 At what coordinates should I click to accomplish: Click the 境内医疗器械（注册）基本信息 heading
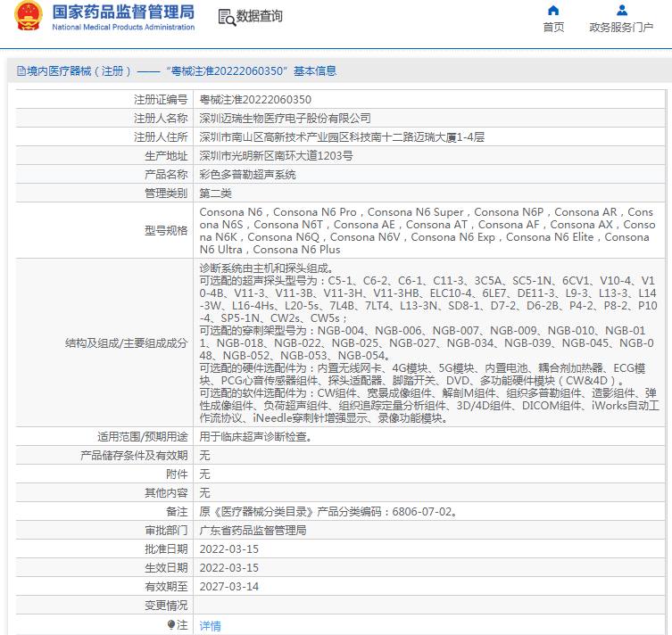[181, 70]
